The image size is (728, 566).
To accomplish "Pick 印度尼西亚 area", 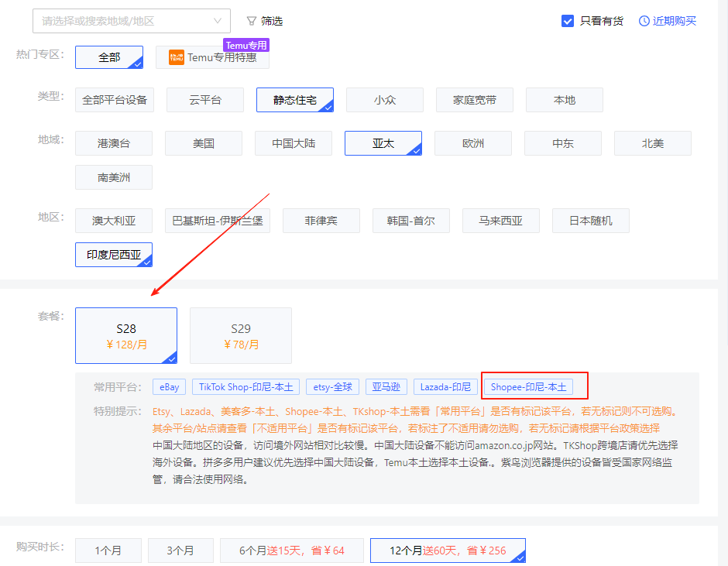I will point(114,255).
